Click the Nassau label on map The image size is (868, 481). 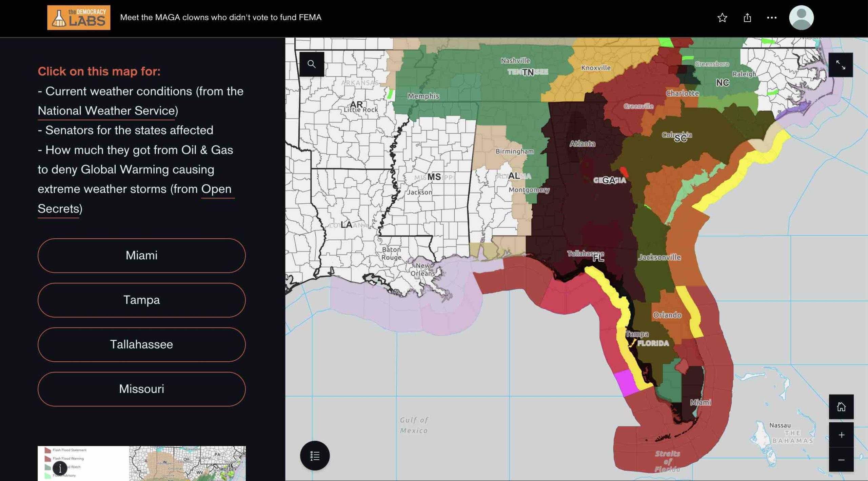[x=780, y=425]
